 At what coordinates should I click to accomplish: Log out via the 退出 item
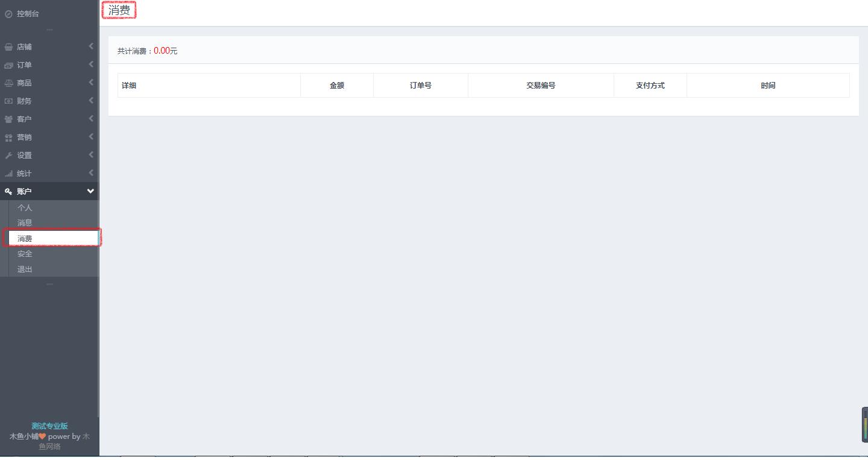point(25,269)
